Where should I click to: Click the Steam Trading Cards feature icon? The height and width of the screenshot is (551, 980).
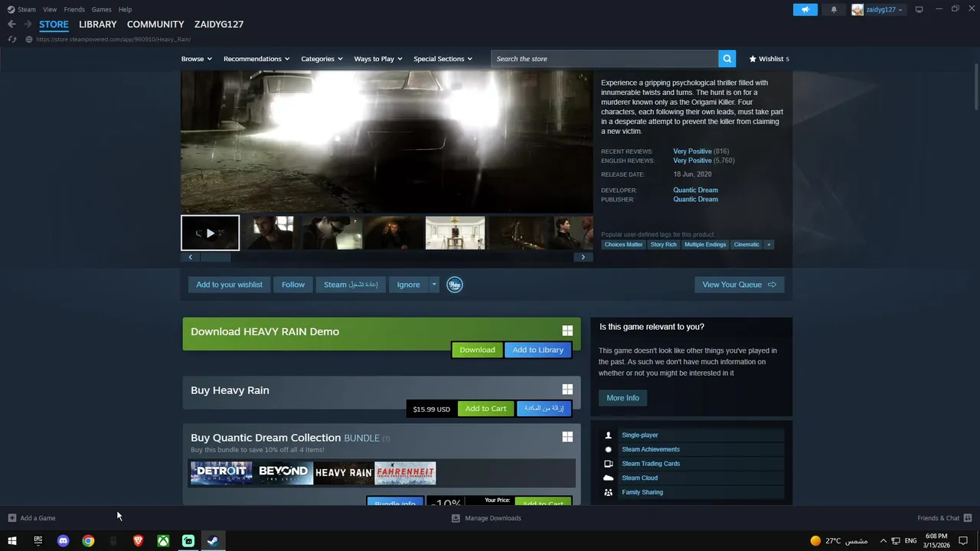click(x=609, y=464)
